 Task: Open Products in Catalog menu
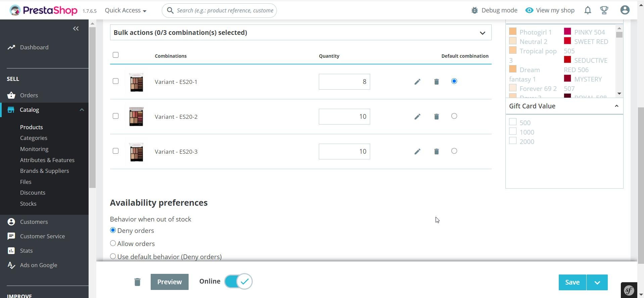point(32,127)
